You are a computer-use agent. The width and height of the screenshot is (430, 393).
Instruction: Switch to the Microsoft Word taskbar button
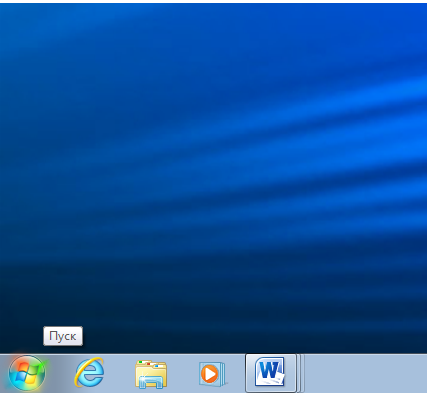271,373
